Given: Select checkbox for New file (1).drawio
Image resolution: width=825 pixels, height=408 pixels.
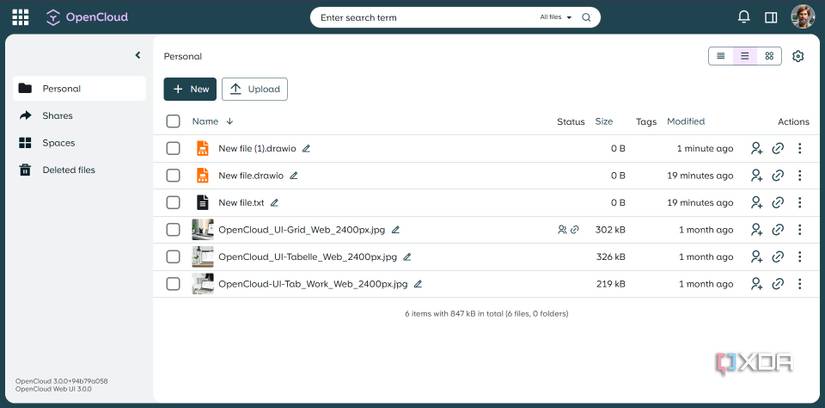Looking at the screenshot, I should (173, 148).
